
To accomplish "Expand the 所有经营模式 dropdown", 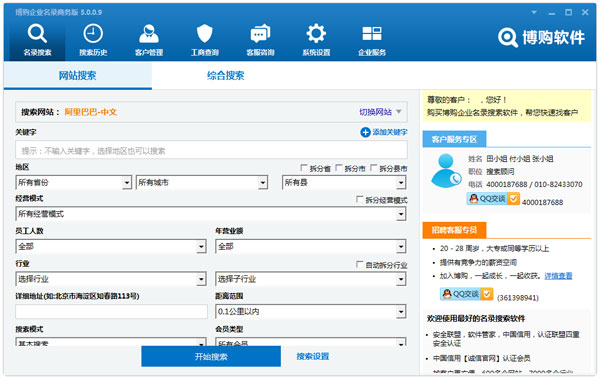I will 401,214.
